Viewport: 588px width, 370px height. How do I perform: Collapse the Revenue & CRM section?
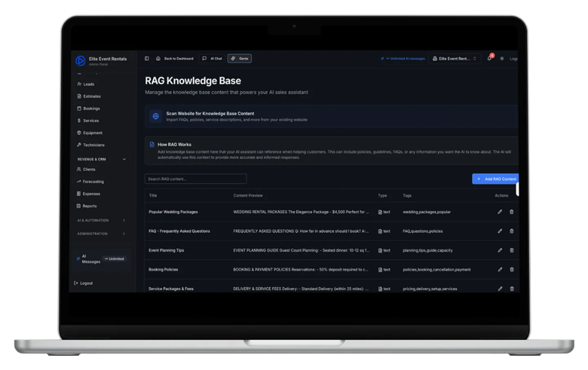pos(124,159)
